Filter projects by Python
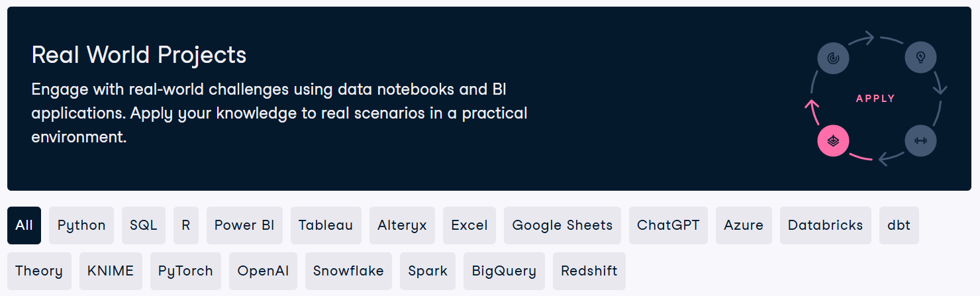The width and height of the screenshot is (980, 296). click(x=81, y=225)
